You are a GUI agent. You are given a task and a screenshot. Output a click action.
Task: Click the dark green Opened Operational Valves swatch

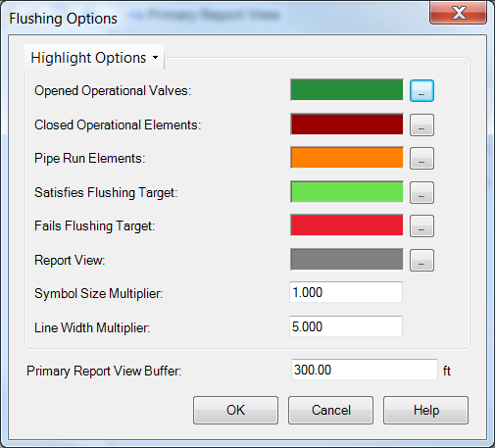(347, 90)
